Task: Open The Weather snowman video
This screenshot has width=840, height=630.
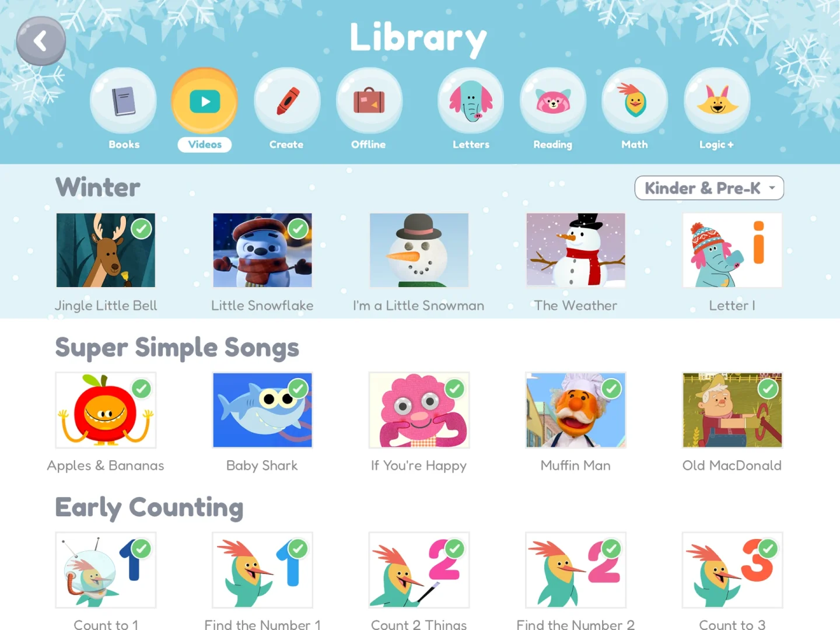Action: (576, 250)
